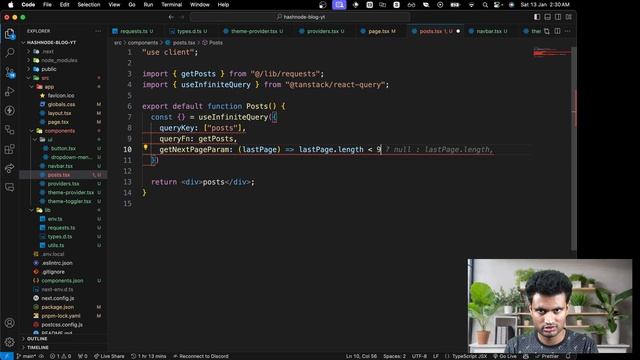Open the Extensions view icon
640x360 pixels.
tap(10, 149)
